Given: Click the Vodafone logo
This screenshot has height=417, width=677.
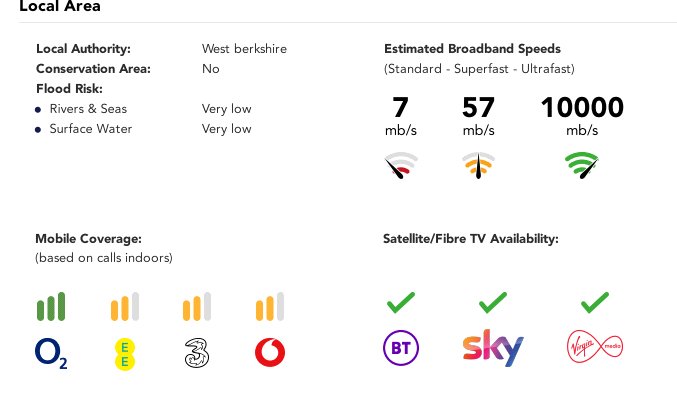Looking at the screenshot, I should [x=270, y=352].
